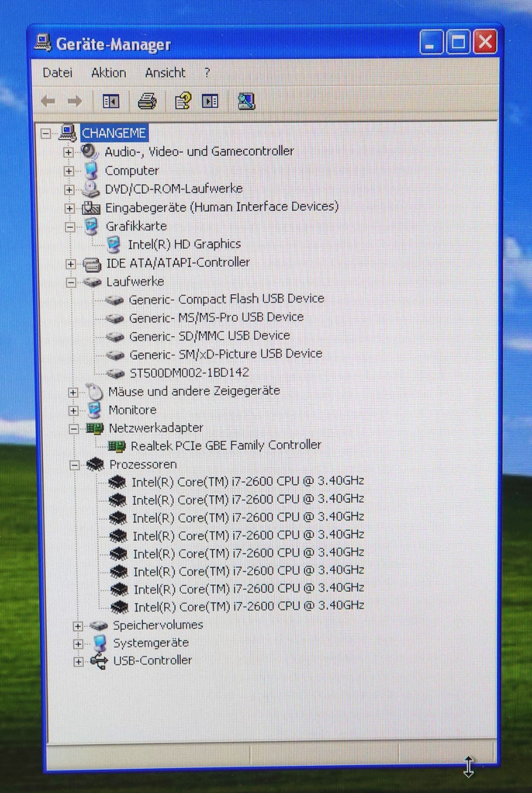Click the Eingabegeräte keyboard icon
The width and height of the screenshot is (532, 793).
pyautogui.click(x=91, y=208)
